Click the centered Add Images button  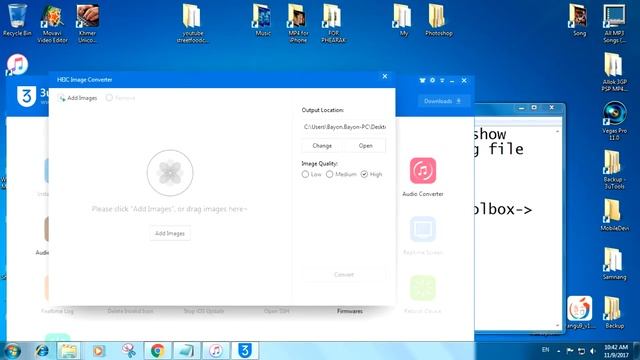point(170,233)
